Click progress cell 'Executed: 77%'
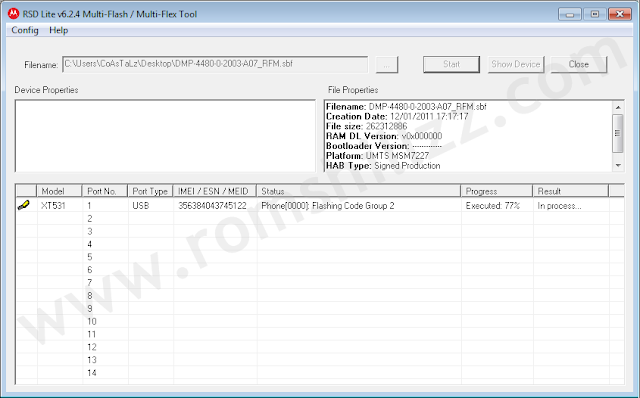Image resolution: width=640 pixels, height=398 pixels. pyautogui.click(x=493, y=205)
